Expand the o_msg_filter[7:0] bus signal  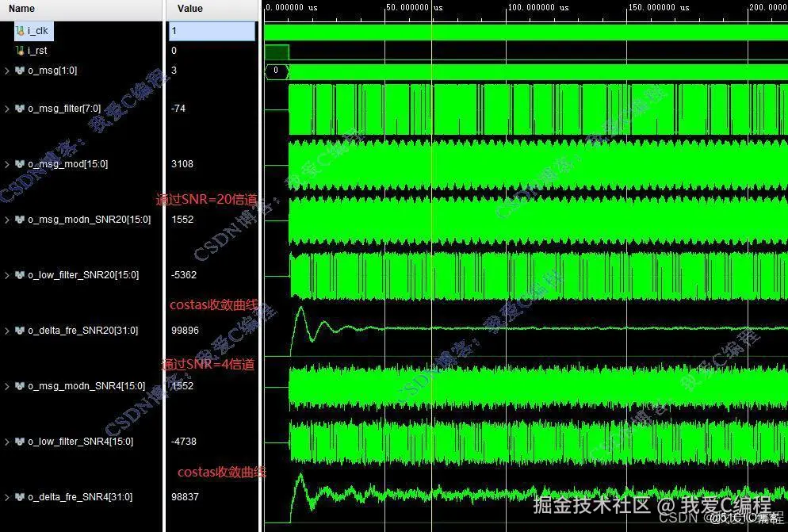coord(8,108)
